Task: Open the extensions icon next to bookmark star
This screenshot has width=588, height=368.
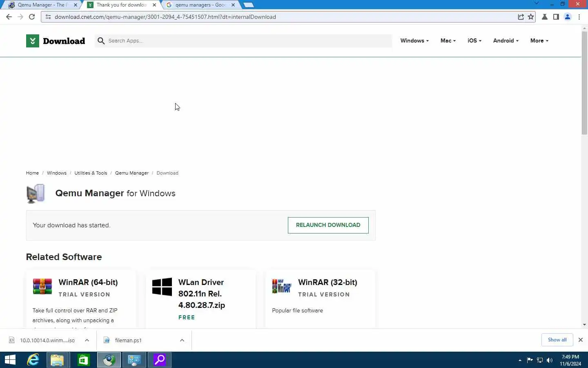Action: coord(545,17)
